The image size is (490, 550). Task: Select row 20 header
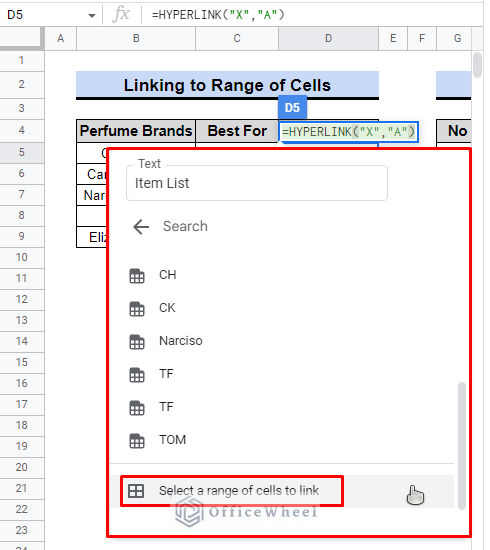click(22, 467)
